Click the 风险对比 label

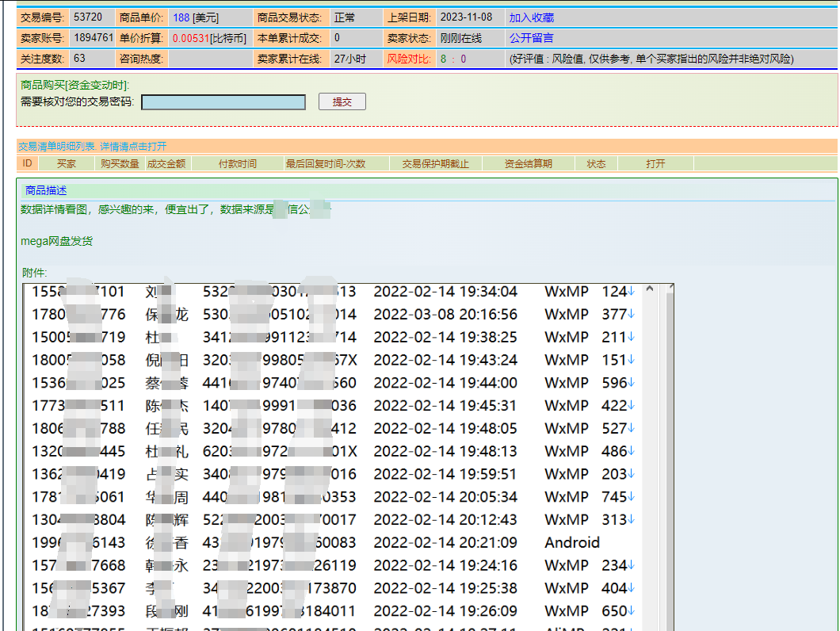tap(409, 59)
